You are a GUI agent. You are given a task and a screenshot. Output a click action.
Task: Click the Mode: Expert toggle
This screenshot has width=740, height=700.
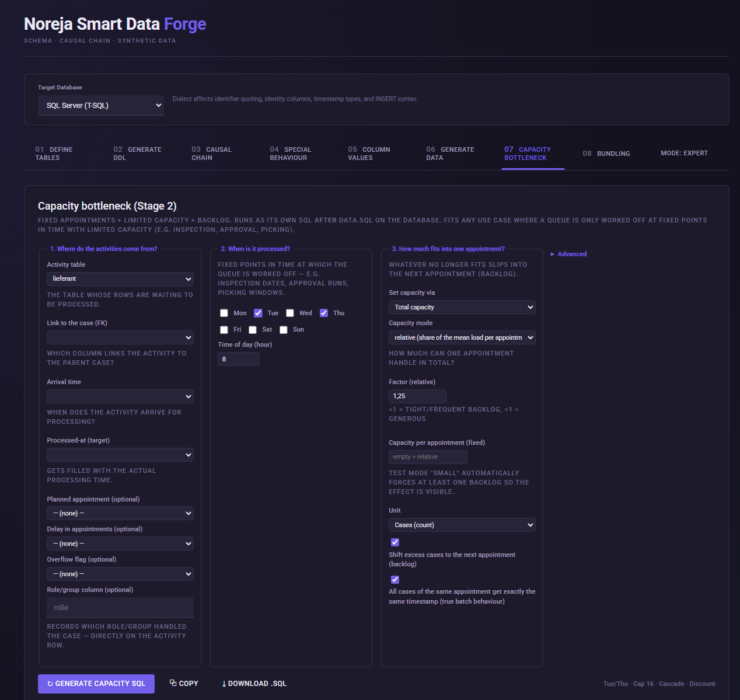pos(684,153)
